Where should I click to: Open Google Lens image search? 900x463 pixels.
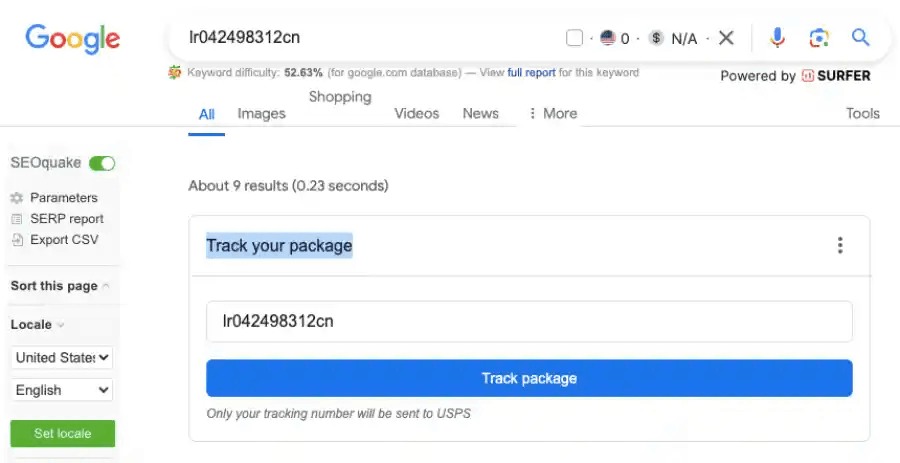(819, 38)
